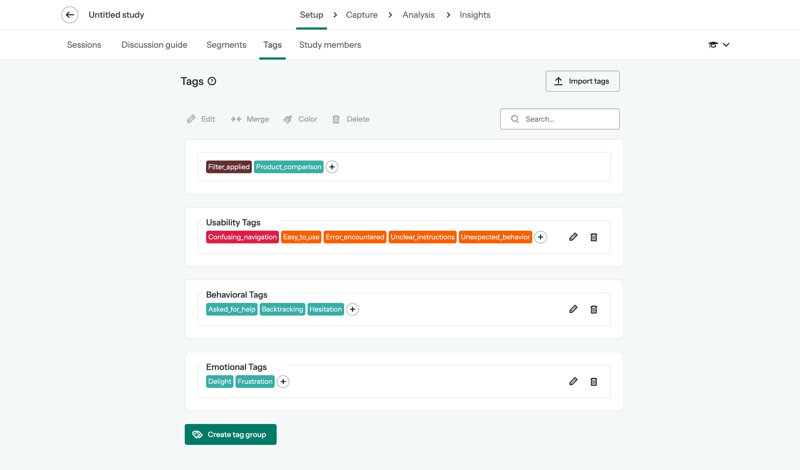
Task: Click the back arrow next to Untitled study
Action: click(x=70, y=15)
